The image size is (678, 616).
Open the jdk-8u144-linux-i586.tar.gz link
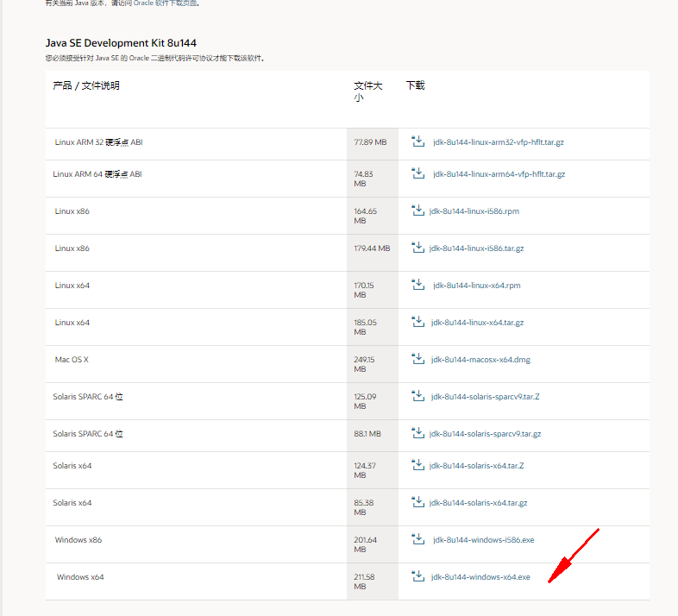coord(476,248)
